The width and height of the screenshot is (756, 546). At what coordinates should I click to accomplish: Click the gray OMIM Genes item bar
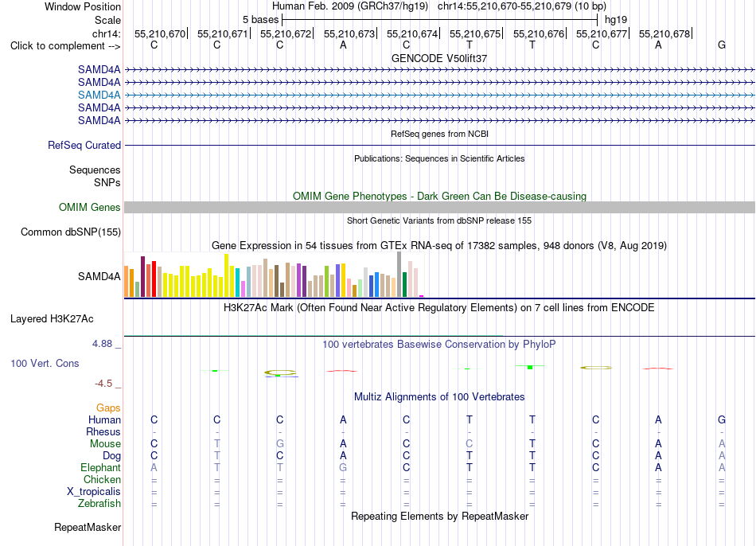point(439,208)
